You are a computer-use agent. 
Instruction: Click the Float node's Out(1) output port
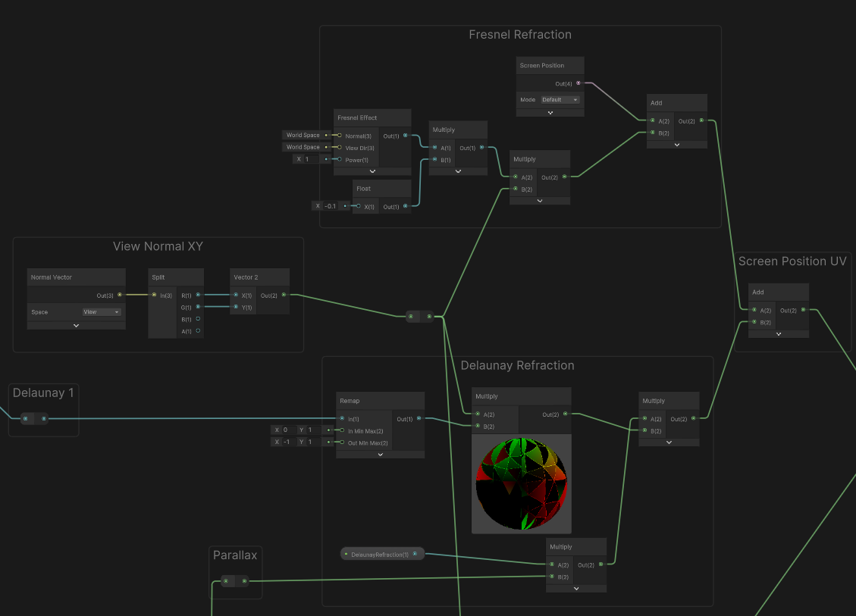(406, 206)
